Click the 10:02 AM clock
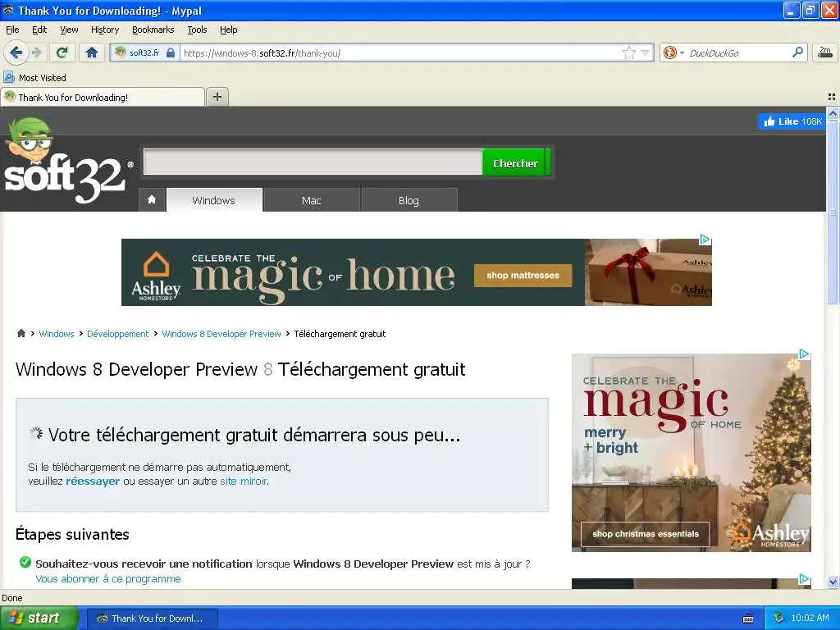Image resolution: width=840 pixels, height=630 pixels. click(810, 619)
